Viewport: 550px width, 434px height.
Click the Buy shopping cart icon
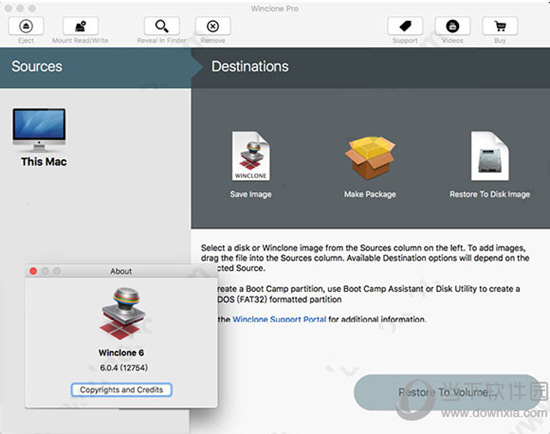(500, 26)
